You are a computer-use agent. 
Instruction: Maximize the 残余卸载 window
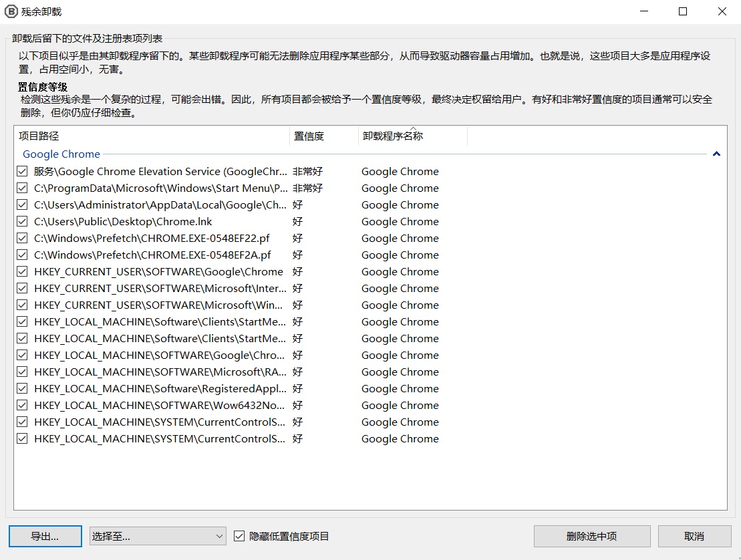(x=682, y=12)
